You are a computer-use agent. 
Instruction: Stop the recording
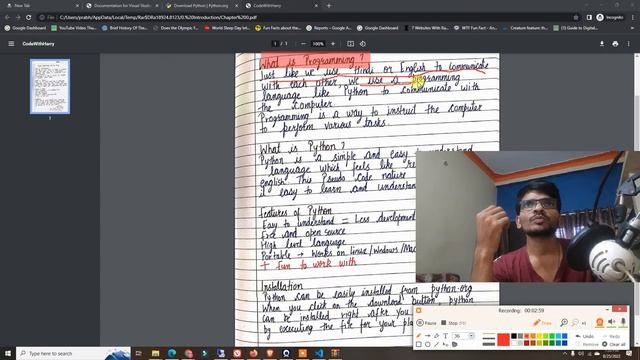(x=453, y=323)
